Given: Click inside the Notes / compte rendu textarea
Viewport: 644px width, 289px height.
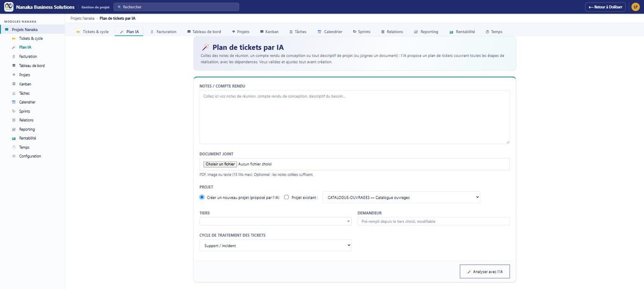Looking at the screenshot, I should point(354,117).
